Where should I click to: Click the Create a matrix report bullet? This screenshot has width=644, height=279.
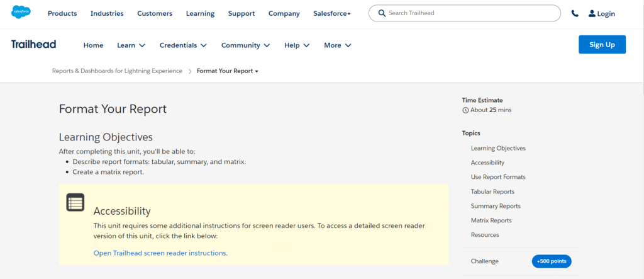108,172
